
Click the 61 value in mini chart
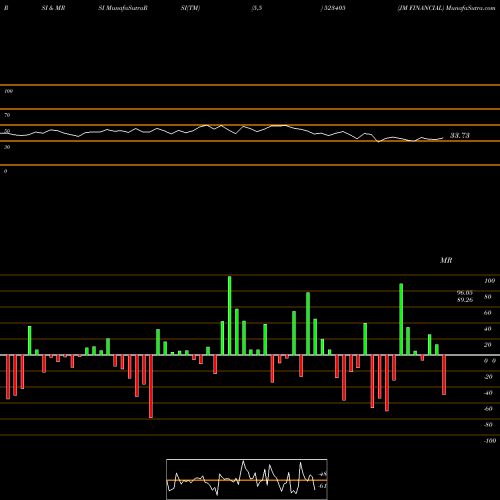coord(323,486)
